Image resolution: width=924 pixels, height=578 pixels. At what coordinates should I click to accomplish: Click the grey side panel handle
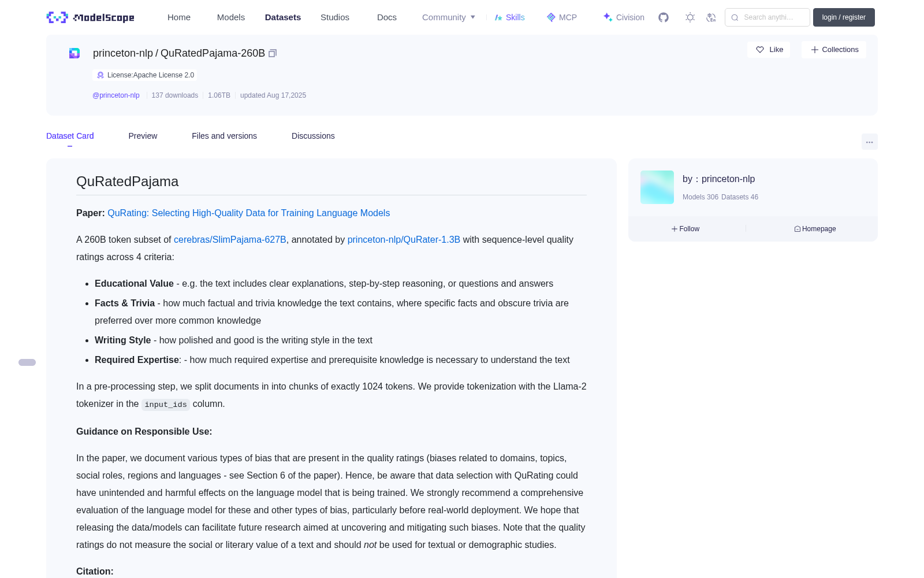tap(27, 362)
